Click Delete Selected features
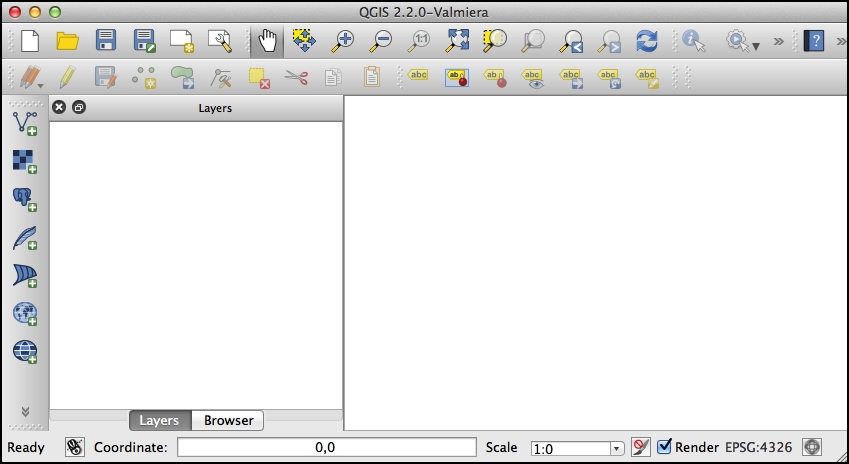This screenshot has width=849, height=464. coord(259,78)
